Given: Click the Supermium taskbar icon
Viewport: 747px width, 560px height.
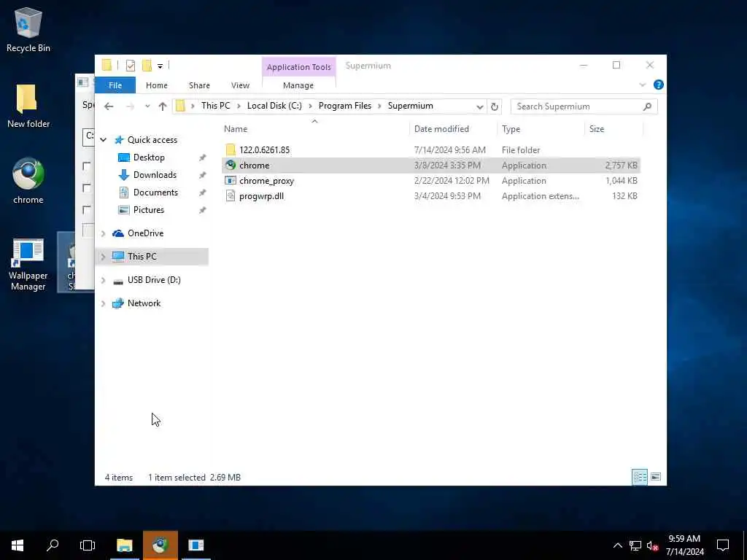Looking at the screenshot, I should pos(160,545).
